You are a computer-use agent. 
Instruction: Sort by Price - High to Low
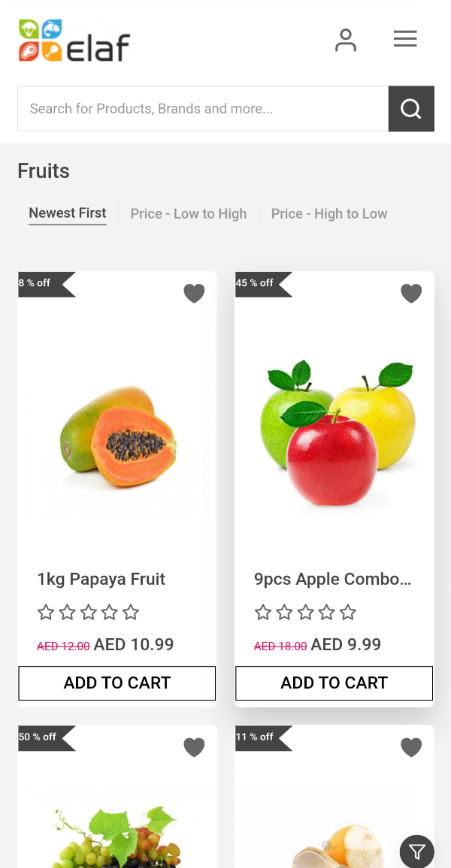[329, 214]
